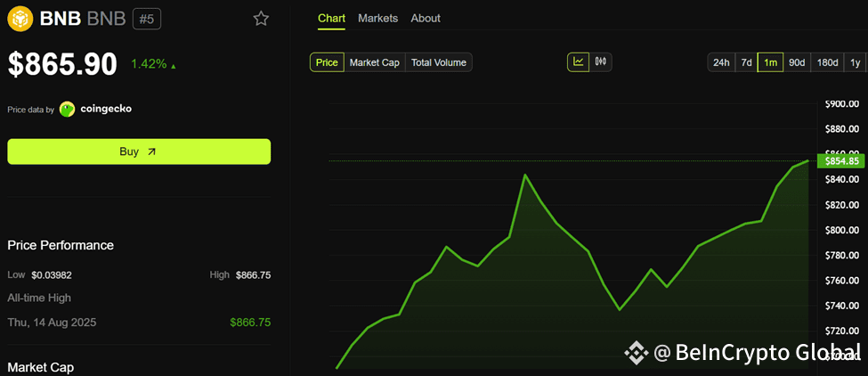The width and height of the screenshot is (868, 376).
Task: Switch to line chart view icon
Action: pos(579,62)
